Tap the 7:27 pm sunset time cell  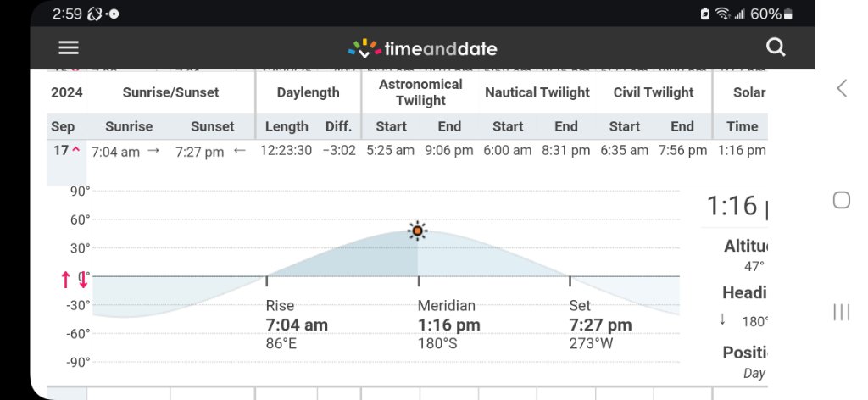[199, 152]
